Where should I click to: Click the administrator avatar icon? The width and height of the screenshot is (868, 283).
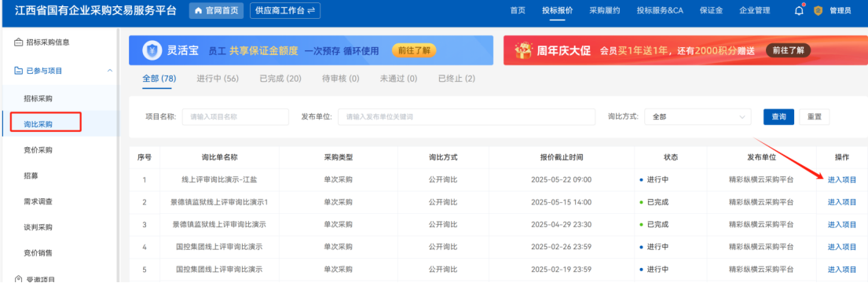pos(819,10)
